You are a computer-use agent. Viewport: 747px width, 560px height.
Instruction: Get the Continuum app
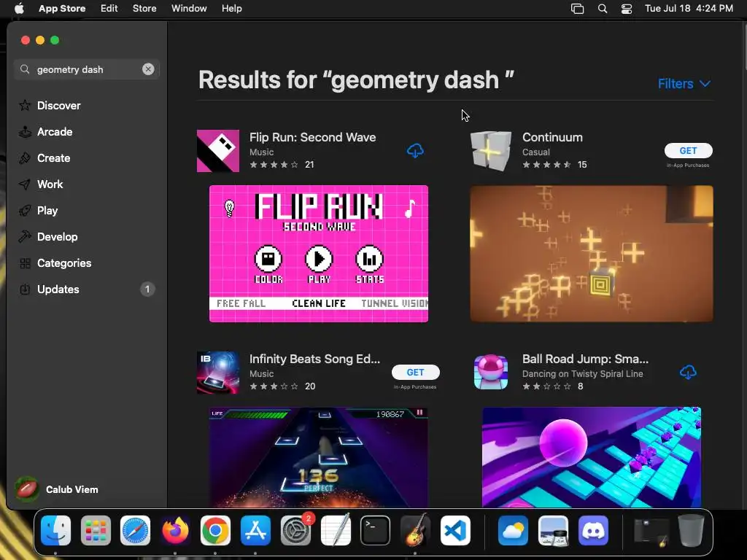click(x=689, y=150)
